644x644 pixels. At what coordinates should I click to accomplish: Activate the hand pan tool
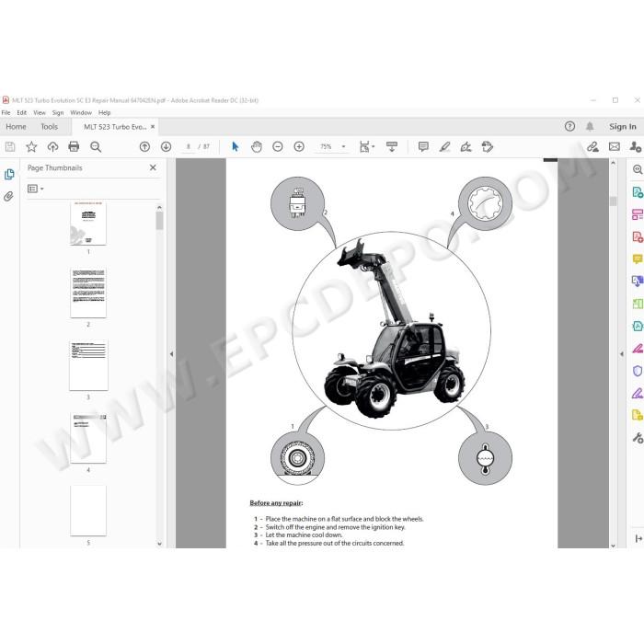coord(257,146)
